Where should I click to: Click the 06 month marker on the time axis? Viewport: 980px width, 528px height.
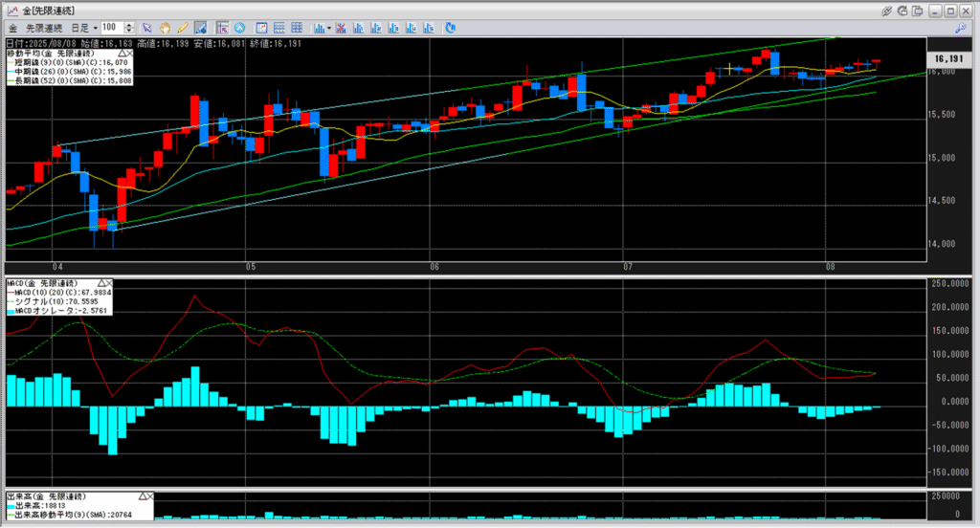coord(435,267)
